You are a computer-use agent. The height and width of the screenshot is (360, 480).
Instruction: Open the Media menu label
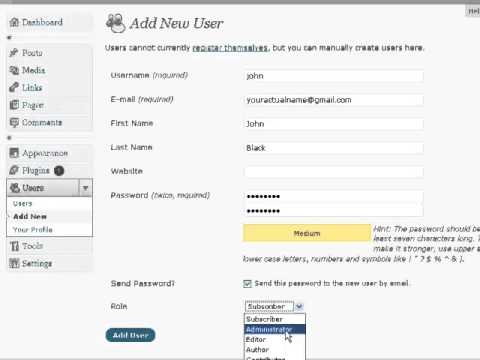[34, 70]
